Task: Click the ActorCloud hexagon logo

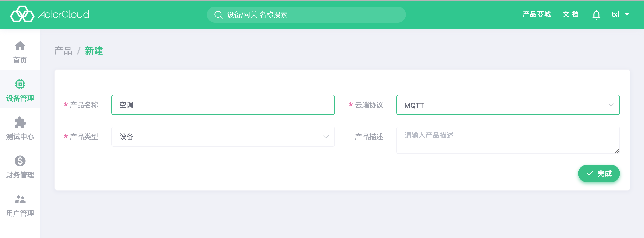Action: pos(22,14)
